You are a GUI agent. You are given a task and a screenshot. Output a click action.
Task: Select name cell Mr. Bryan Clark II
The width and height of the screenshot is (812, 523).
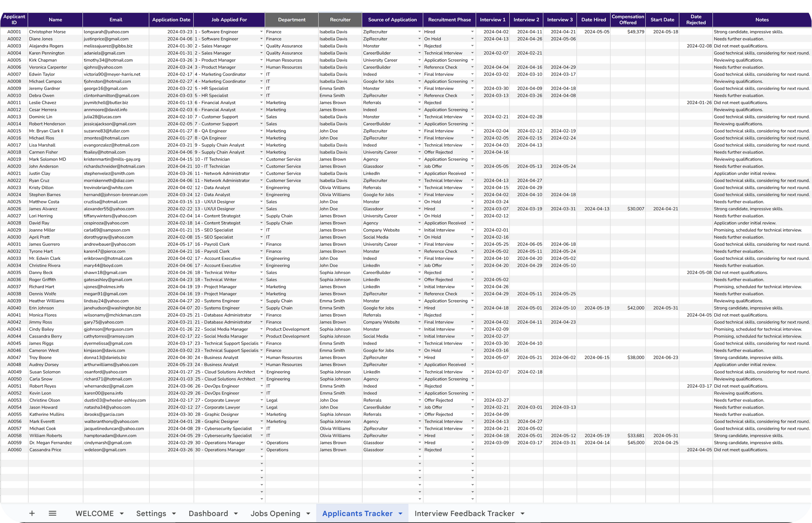tap(55, 131)
